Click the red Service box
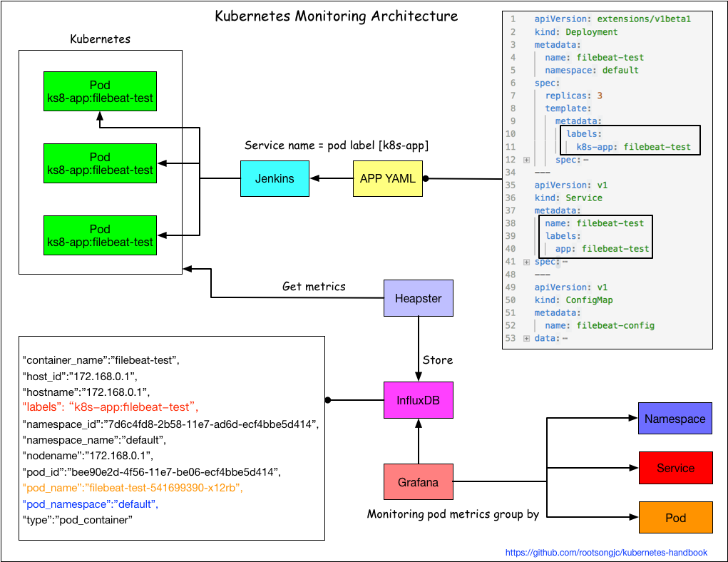The height and width of the screenshot is (562, 728). [x=675, y=468]
